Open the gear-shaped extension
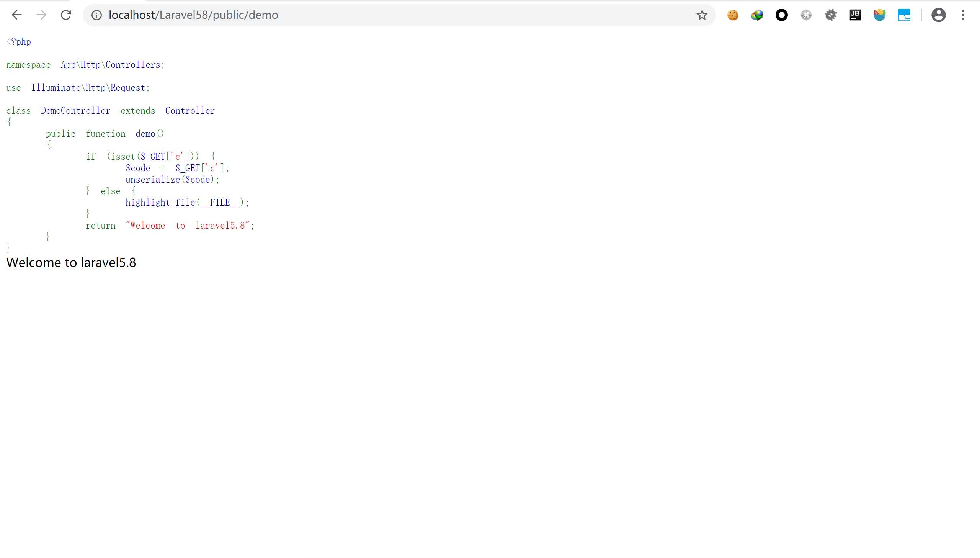 pos(831,15)
